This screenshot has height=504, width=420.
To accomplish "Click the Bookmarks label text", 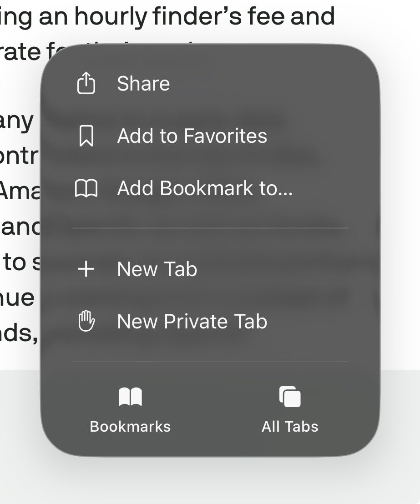I will 130,427.
